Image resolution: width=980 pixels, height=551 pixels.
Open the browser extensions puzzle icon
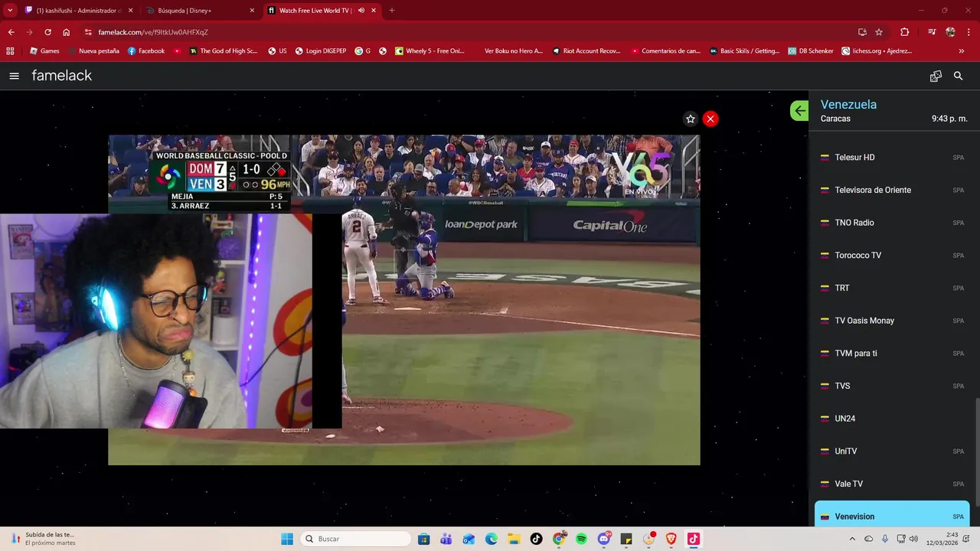click(x=905, y=32)
